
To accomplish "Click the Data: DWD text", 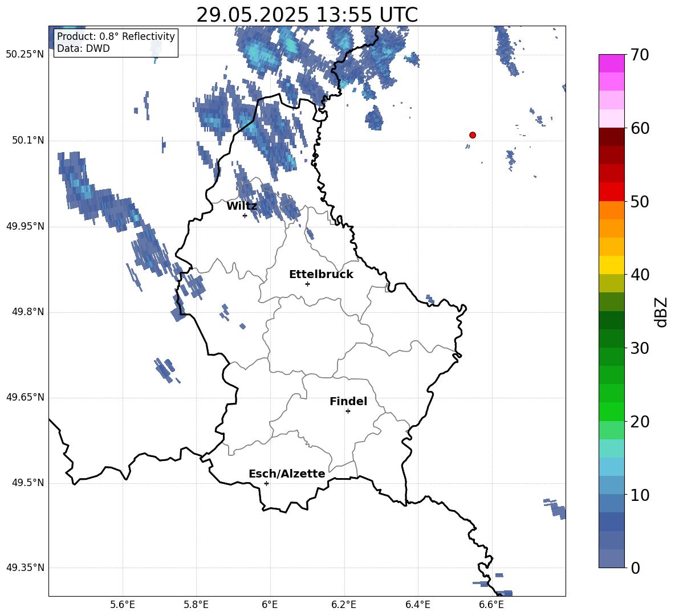I will point(83,48).
